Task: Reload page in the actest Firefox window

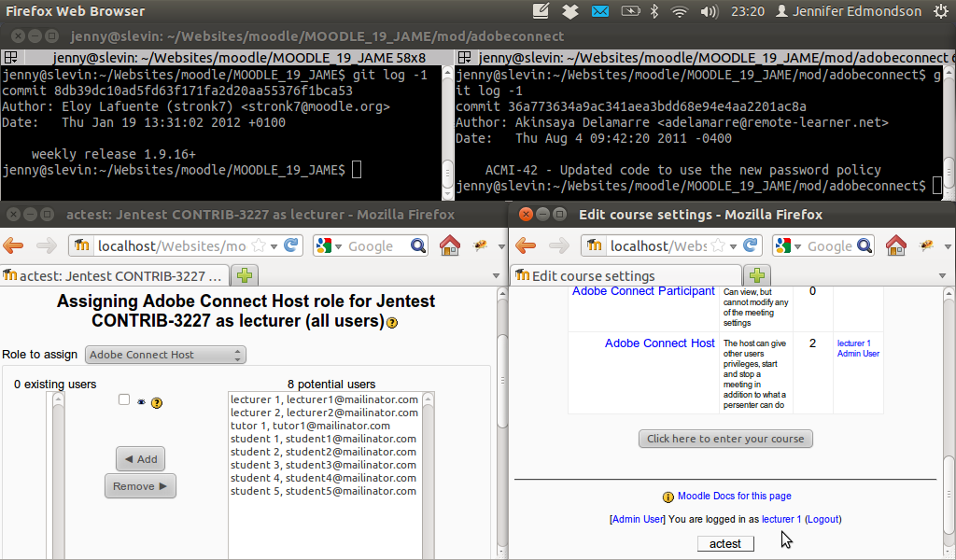Action: click(x=291, y=245)
